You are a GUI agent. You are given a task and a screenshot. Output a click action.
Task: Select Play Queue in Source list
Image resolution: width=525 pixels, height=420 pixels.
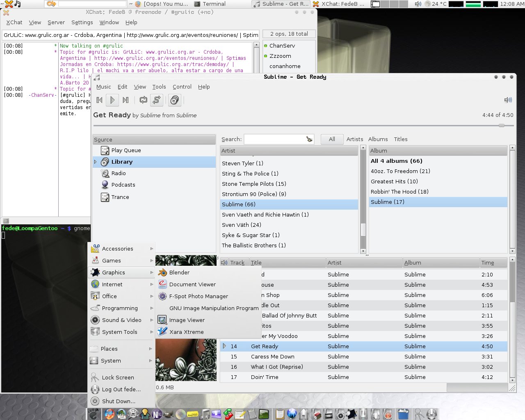coord(154,151)
